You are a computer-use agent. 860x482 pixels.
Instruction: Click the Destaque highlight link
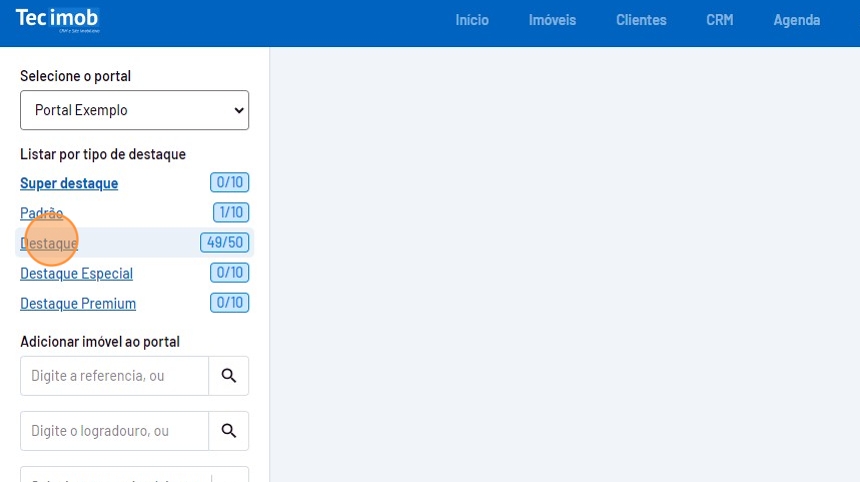[x=49, y=243]
